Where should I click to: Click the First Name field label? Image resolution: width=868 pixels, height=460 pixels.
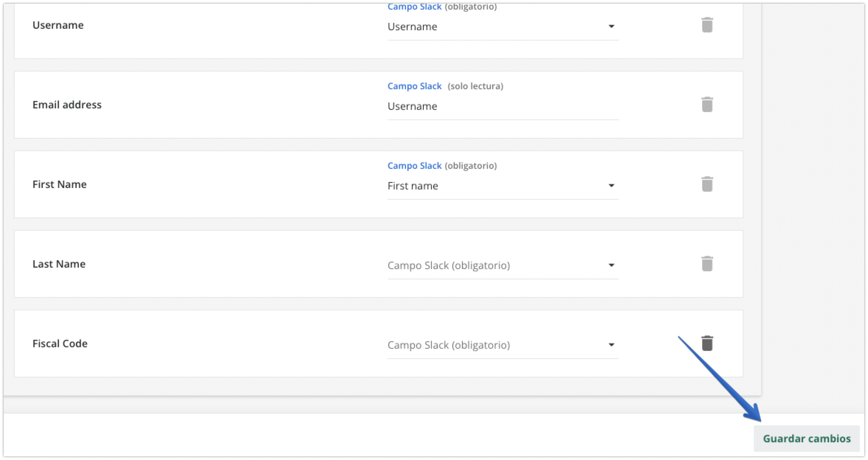tap(59, 184)
